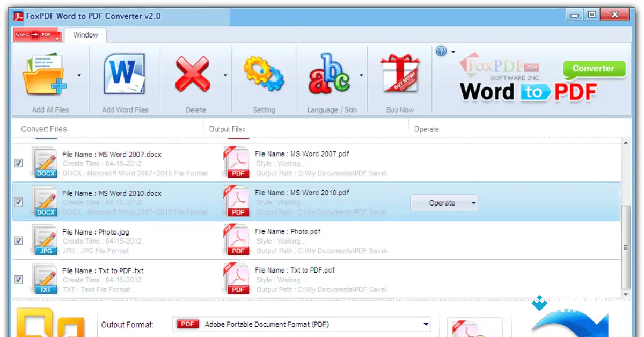Switch to the Window tab
Viewport: 644px width, 337px height.
[85, 35]
